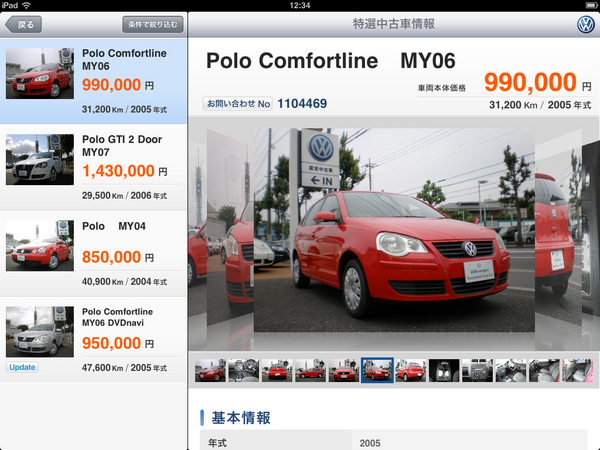Viewport: 600px width, 450px height.
Task: Tap the 950,000 円 price in list
Action: (x=118, y=343)
